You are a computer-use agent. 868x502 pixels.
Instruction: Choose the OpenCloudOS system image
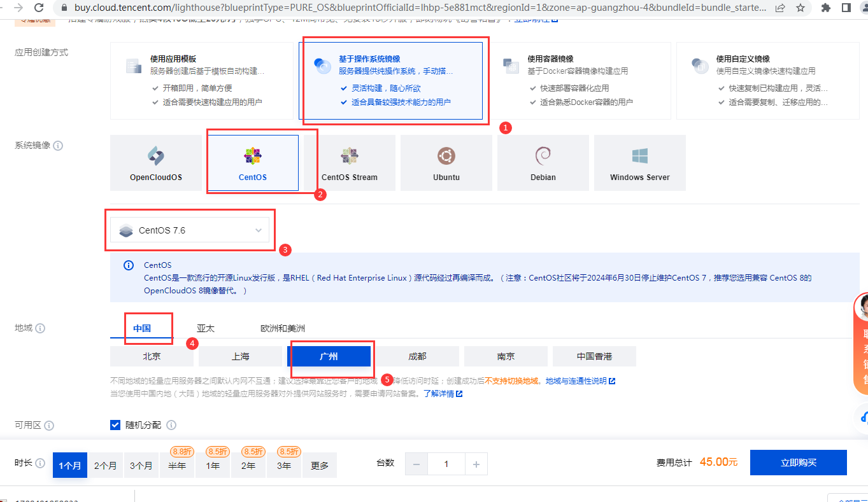coord(156,163)
